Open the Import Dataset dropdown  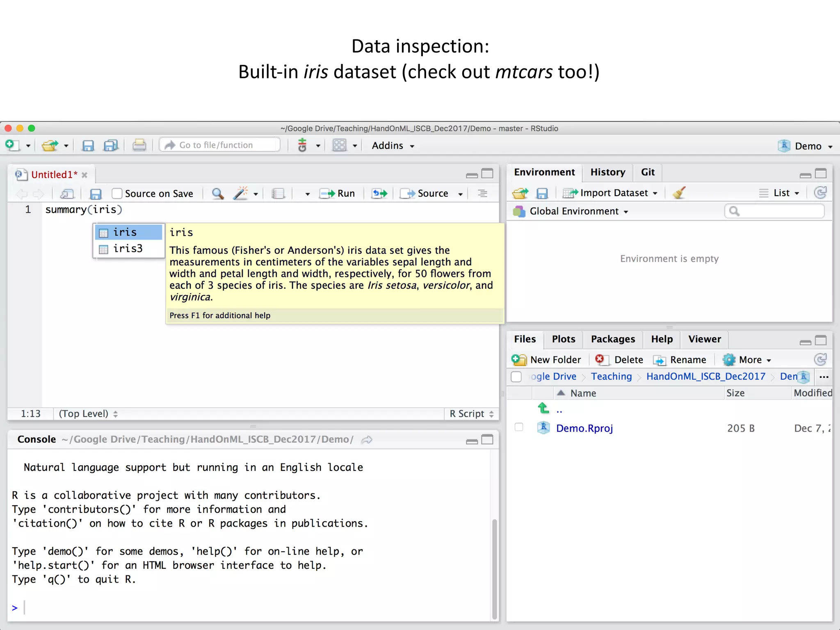[610, 193]
